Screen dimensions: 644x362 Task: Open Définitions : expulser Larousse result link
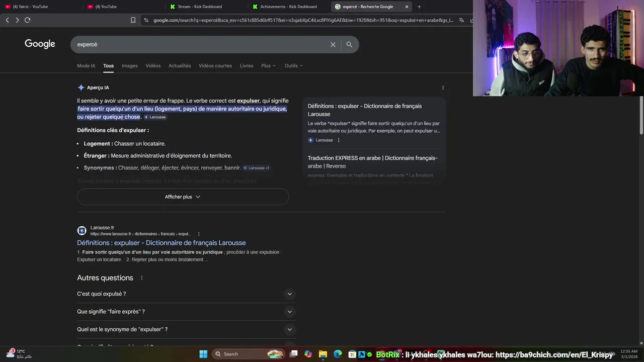[162, 243]
